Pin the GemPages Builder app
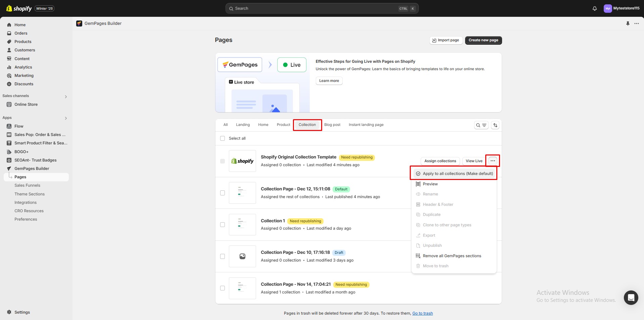This screenshot has width=644, height=320. [628, 24]
